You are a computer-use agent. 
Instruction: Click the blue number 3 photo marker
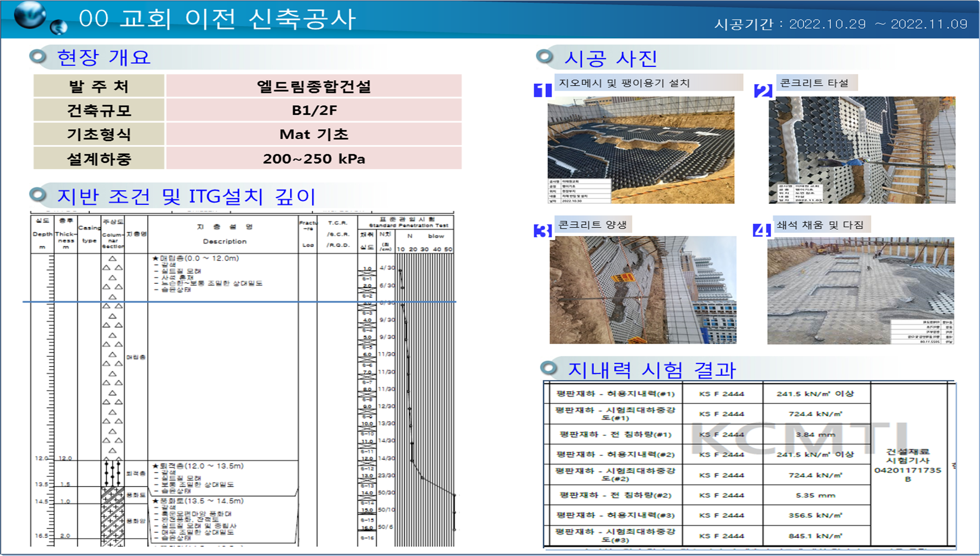point(543,231)
